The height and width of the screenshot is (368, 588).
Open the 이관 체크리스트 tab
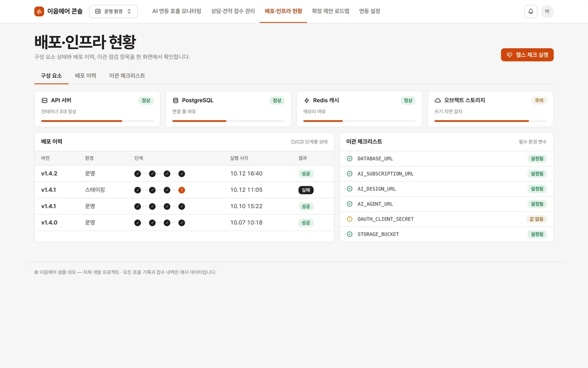coord(127,76)
